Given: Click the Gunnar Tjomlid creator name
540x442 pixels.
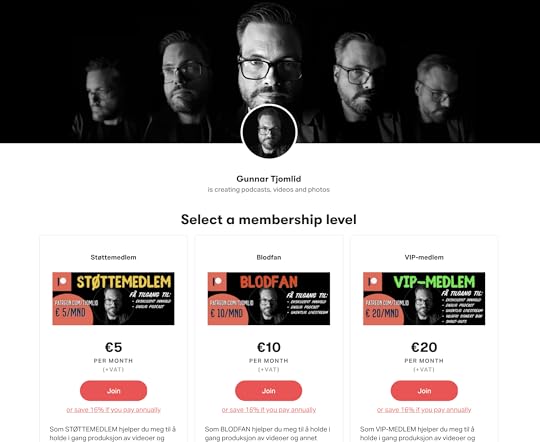Looking at the screenshot, I should point(269,179).
